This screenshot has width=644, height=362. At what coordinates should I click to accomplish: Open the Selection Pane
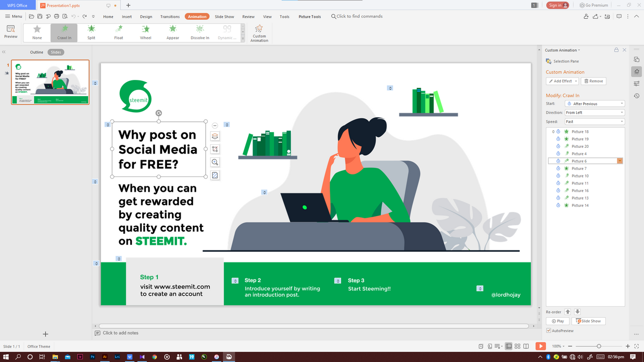point(562,61)
